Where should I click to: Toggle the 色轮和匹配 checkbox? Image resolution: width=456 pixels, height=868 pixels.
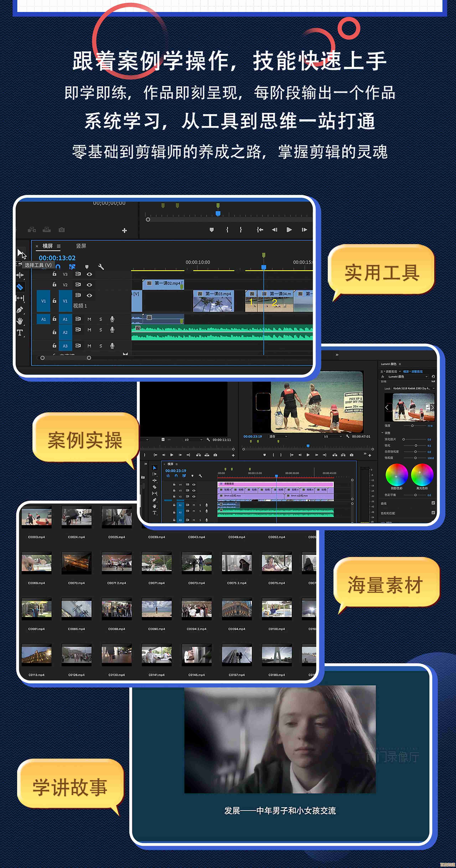pos(433,513)
